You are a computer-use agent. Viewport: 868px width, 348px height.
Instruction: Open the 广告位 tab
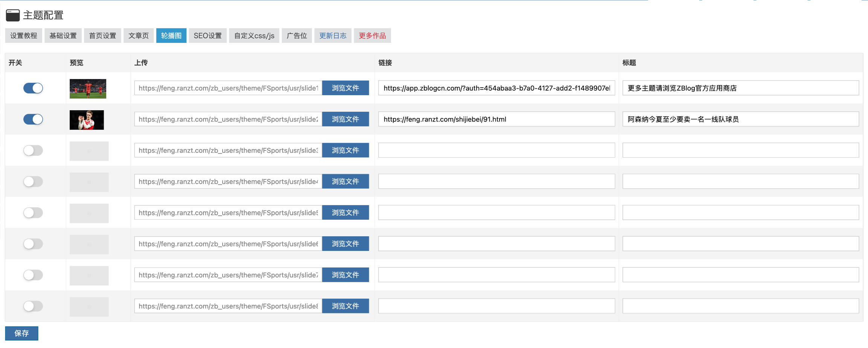pos(296,36)
